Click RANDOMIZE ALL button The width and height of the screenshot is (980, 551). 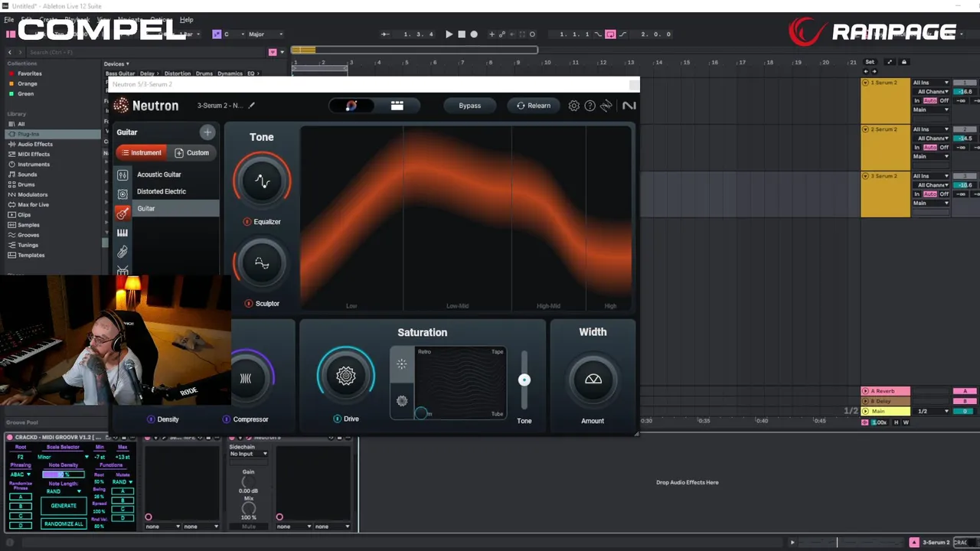click(x=64, y=524)
